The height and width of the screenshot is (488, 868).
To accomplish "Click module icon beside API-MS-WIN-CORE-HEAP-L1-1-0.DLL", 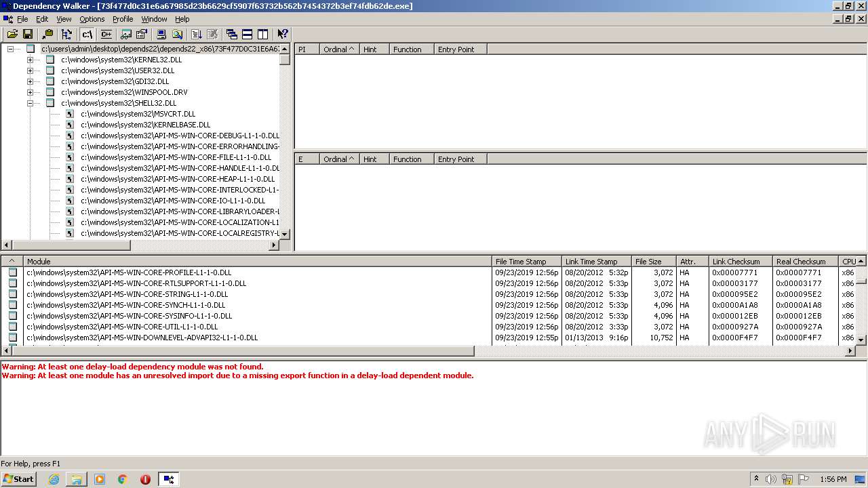I will [69, 179].
